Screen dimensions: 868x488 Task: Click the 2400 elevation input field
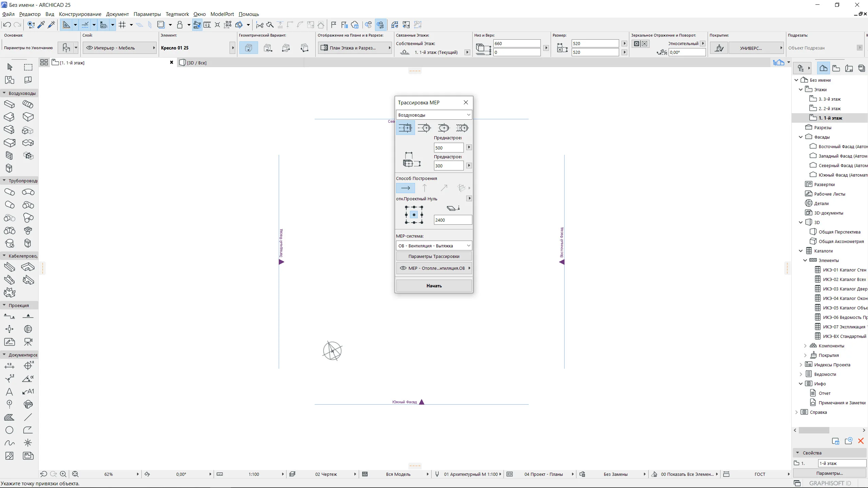point(452,220)
